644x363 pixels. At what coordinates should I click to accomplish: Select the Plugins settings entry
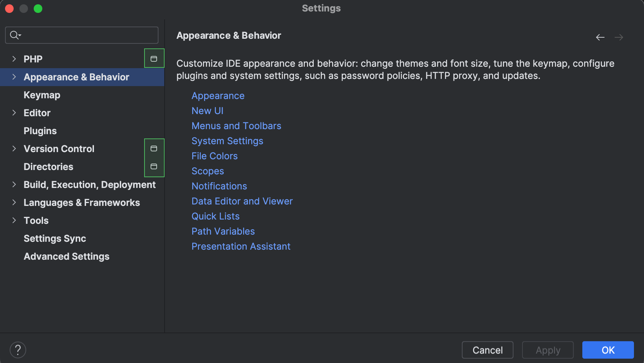click(x=40, y=131)
